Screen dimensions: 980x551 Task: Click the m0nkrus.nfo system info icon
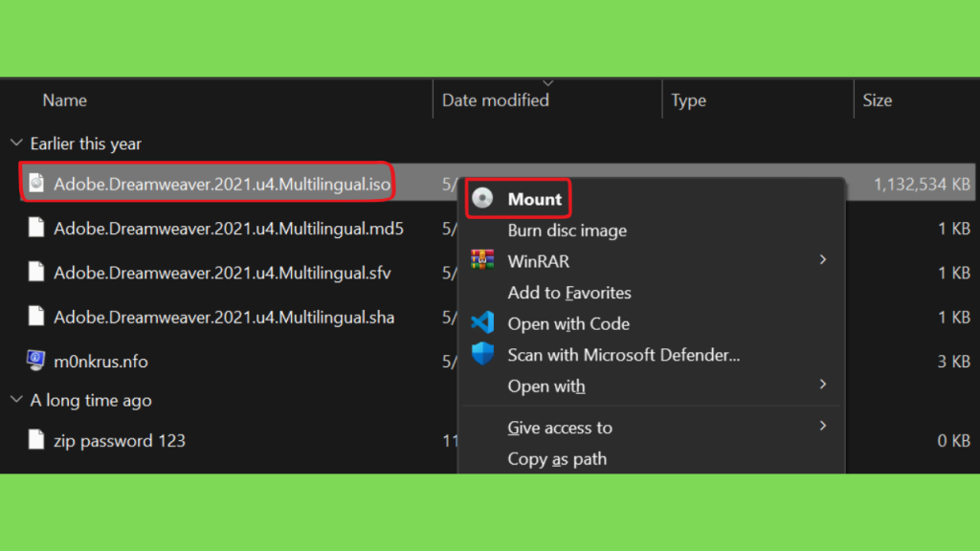[x=35, y=361]
